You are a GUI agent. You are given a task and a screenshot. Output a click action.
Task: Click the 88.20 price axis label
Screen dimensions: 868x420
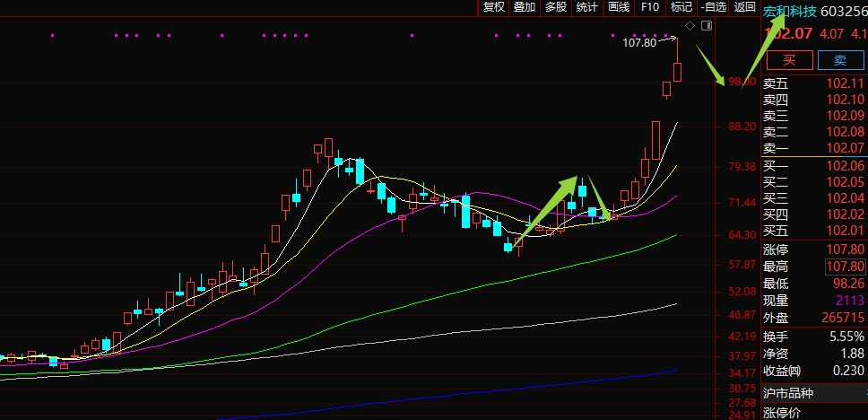[x=742, y=127]
